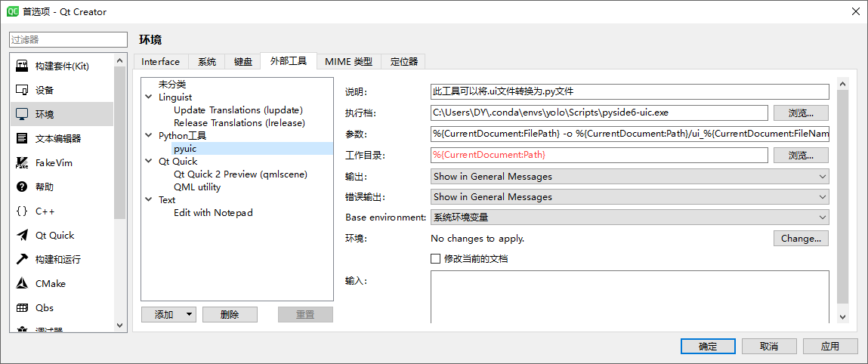Open the C++ braces icon
Screen dimensions: 868x364
(x=22, y=211)
